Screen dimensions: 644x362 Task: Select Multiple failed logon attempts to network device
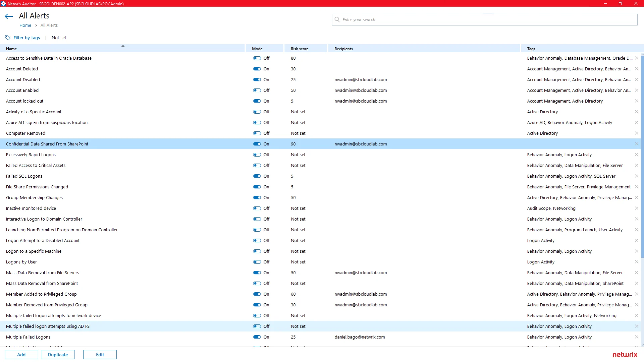click(320, 315)
